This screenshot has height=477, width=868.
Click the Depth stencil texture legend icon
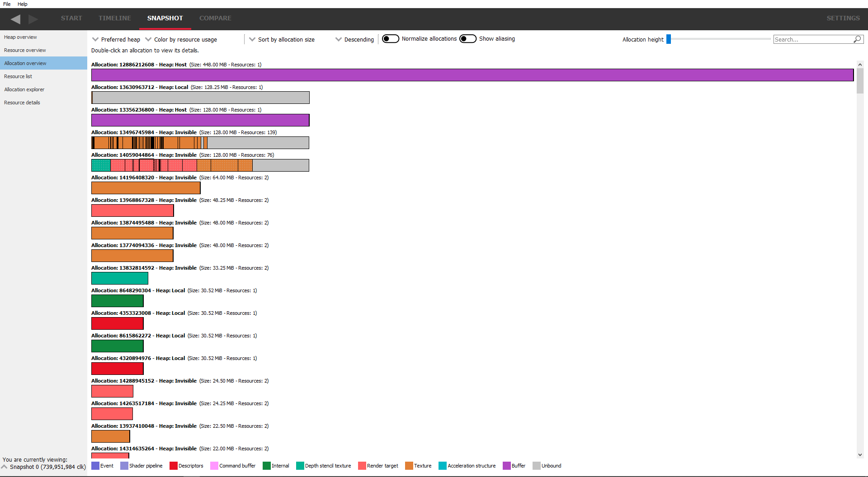pyautogui.click(x=300, y=466)
